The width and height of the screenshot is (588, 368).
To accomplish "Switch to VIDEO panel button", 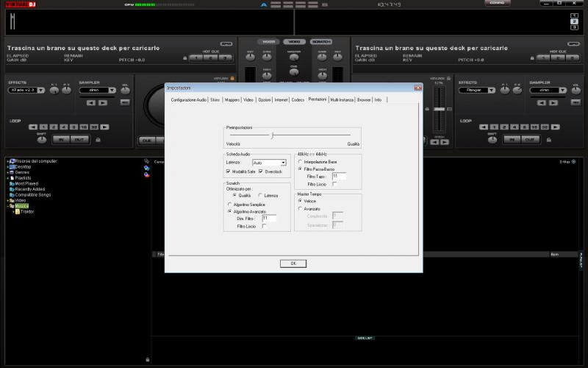I will 295,42.
